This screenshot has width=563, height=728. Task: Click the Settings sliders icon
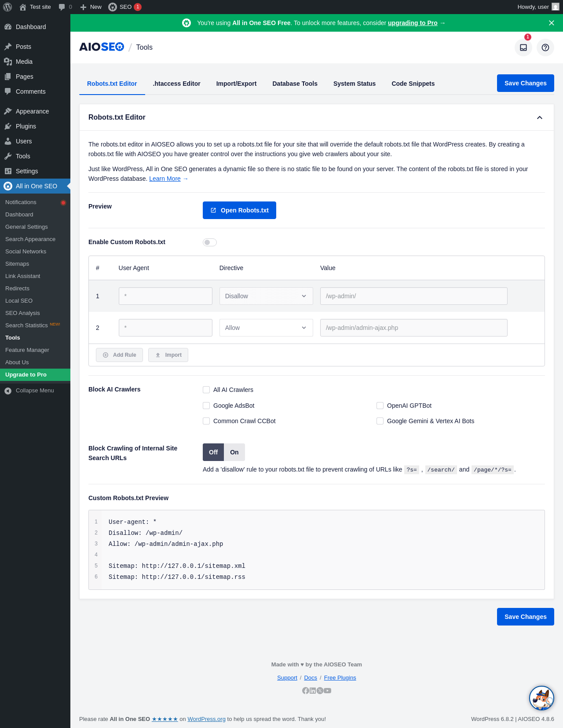click(8, 171)
